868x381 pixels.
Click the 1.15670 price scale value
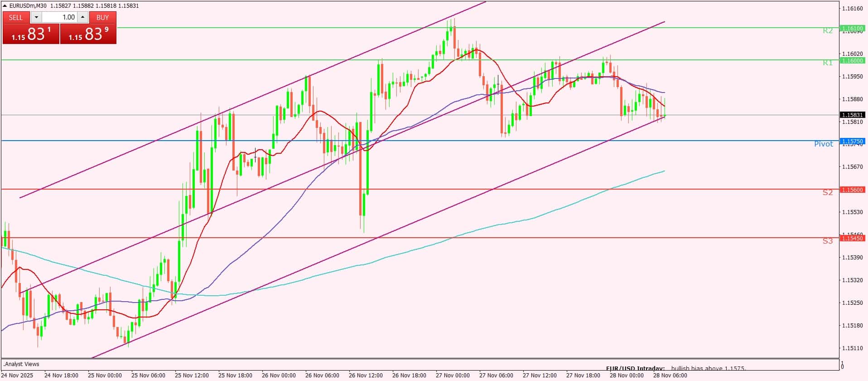[x=852, y=167]
